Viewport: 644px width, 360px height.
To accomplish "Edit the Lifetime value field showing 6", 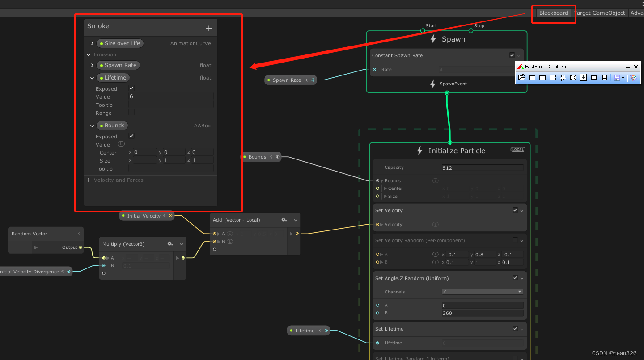I will (171, 96).
